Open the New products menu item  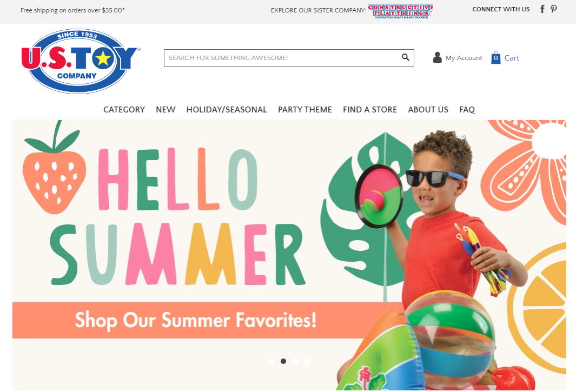click(x=165, y=109)
